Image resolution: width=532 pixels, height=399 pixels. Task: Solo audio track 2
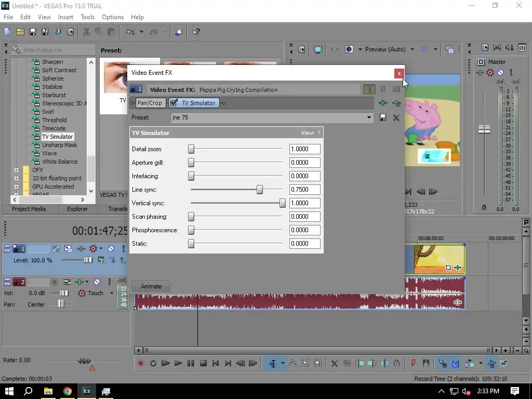[x=109, y=282]
